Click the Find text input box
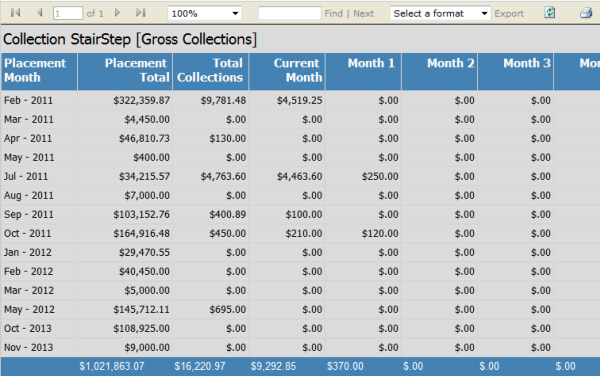 click(290, 13)
